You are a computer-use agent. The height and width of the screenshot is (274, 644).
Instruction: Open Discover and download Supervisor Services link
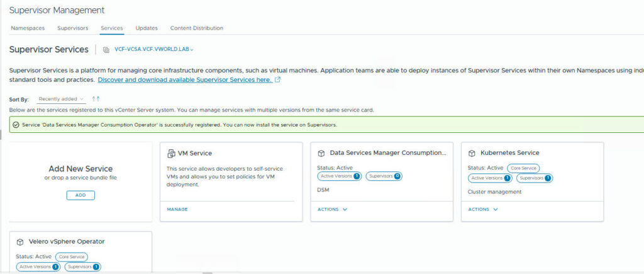click(185, 80)
